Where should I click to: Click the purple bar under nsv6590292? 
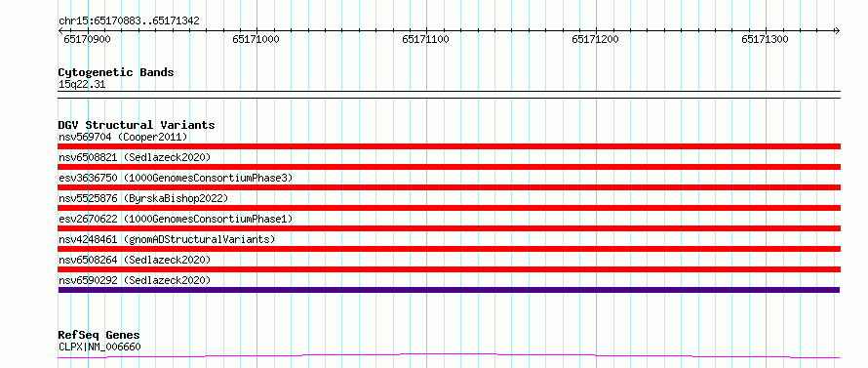(x=449, y=290)
